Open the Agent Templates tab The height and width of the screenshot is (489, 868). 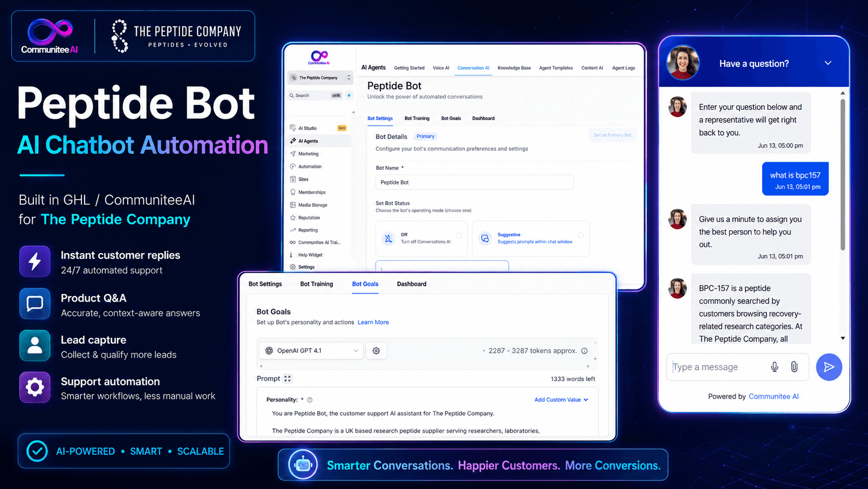(x=556, y=68)
